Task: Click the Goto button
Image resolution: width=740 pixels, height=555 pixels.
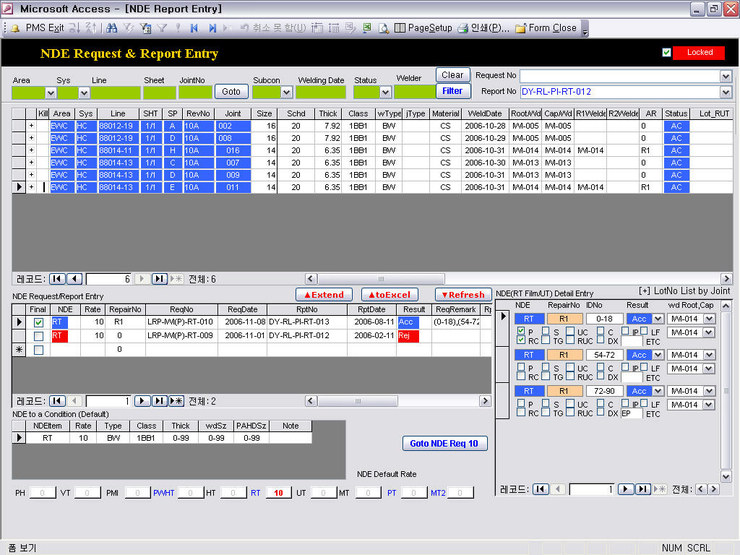Action: [231, 92]
